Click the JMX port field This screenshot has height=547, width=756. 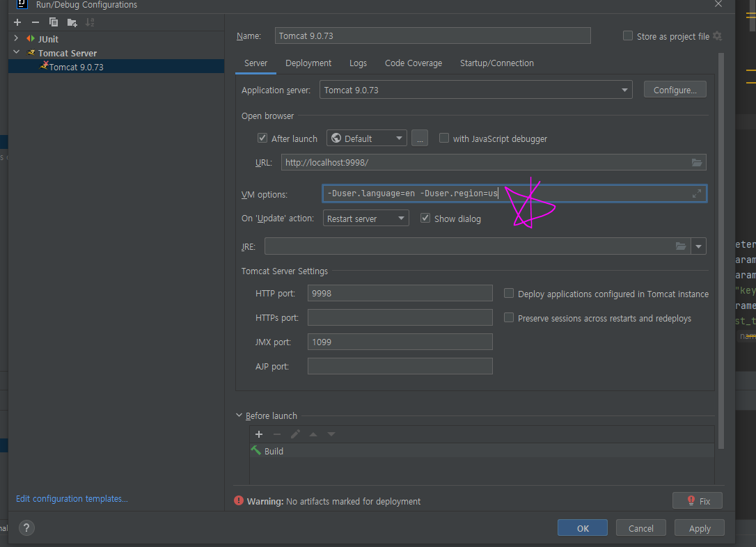400,342
